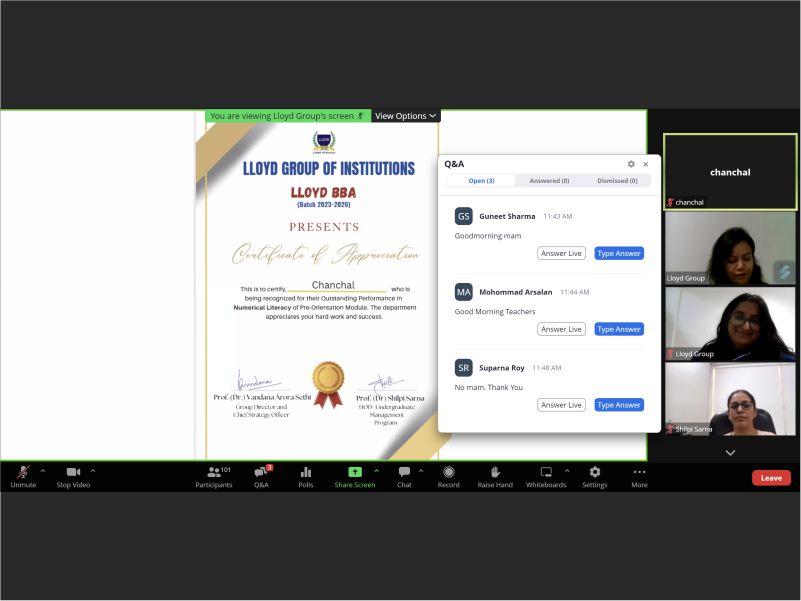Select the first Lloyd Group video tile
Viewport: 801px width, 601px height.
[730, 248]
